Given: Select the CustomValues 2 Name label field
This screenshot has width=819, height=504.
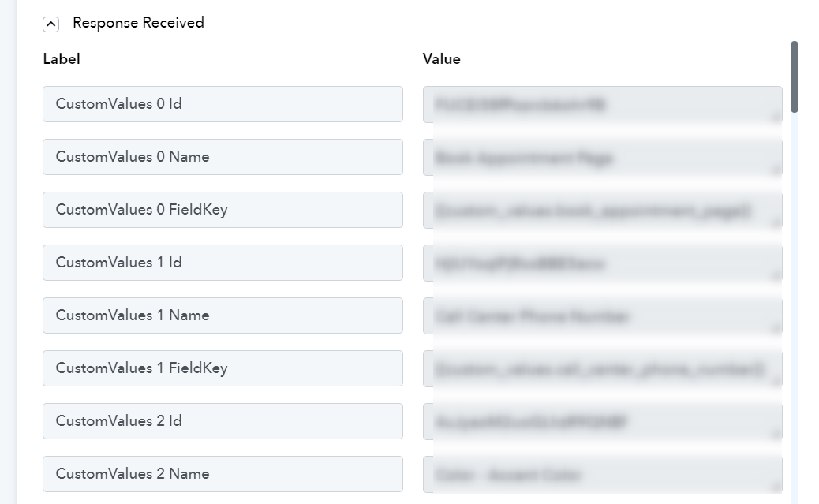Looking at the screenshot, I should (223, 474).
